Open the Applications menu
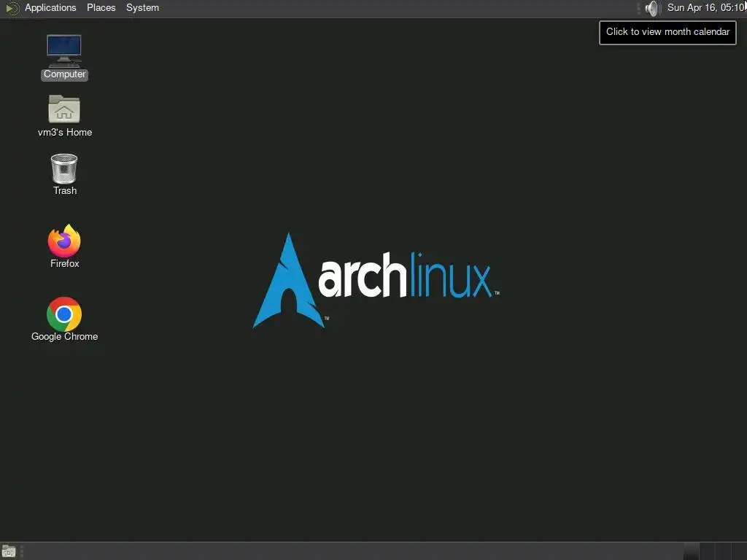 click(50, 8)
